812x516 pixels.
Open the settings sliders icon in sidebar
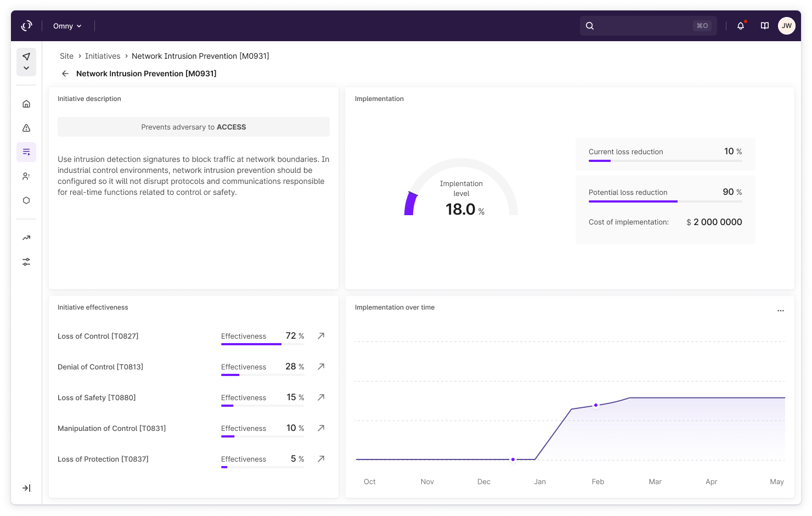[26, 262]
